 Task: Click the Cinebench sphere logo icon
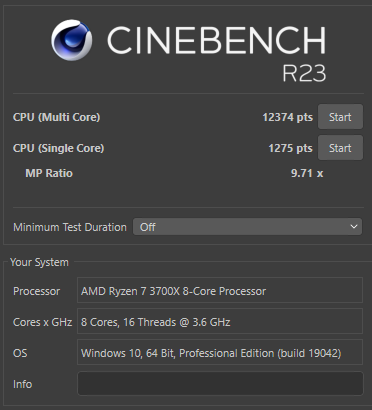tap(72, 40)
